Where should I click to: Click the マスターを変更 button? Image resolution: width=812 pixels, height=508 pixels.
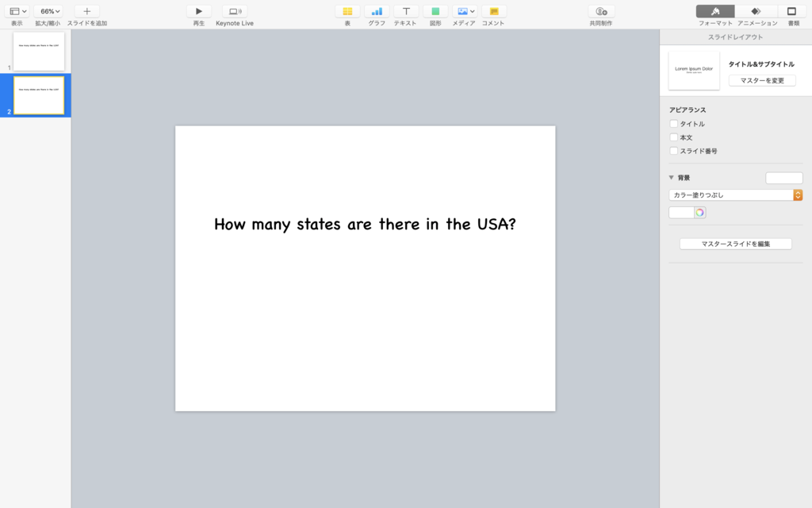tap(762, 80)
